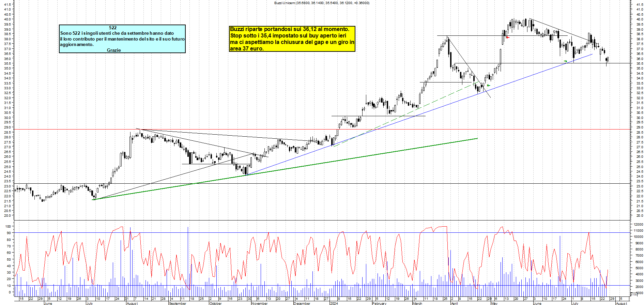Click the 'May' month label on time axis

[x=494, y=303]
